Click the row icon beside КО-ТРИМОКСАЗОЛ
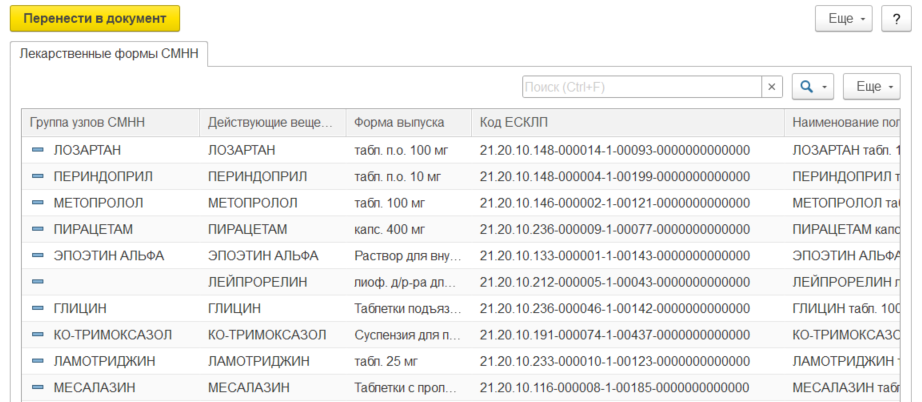 tap(39, 334)
